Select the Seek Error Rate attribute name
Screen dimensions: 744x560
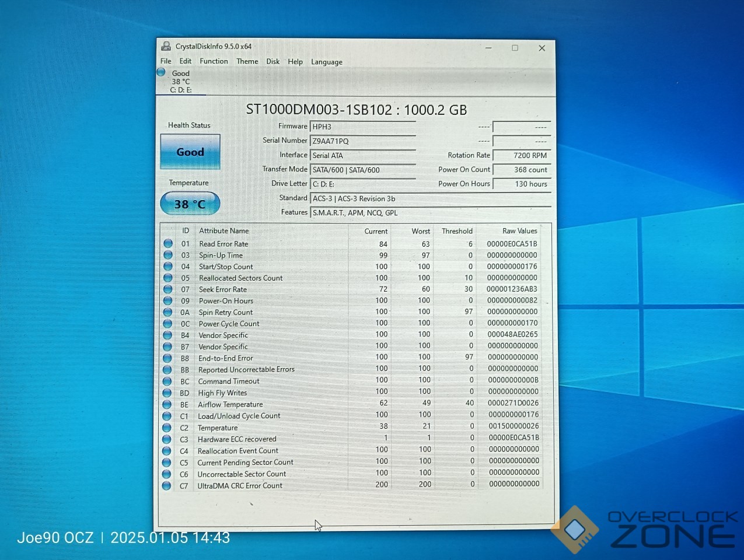pyautogui.click(x=223, y=289)
